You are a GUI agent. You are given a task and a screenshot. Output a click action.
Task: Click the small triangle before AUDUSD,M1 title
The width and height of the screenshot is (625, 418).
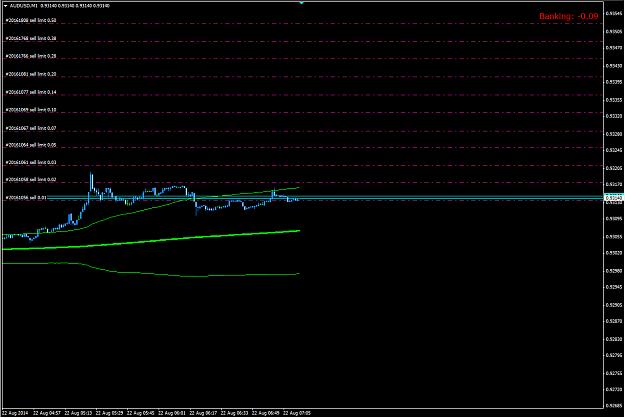(5, 6)
